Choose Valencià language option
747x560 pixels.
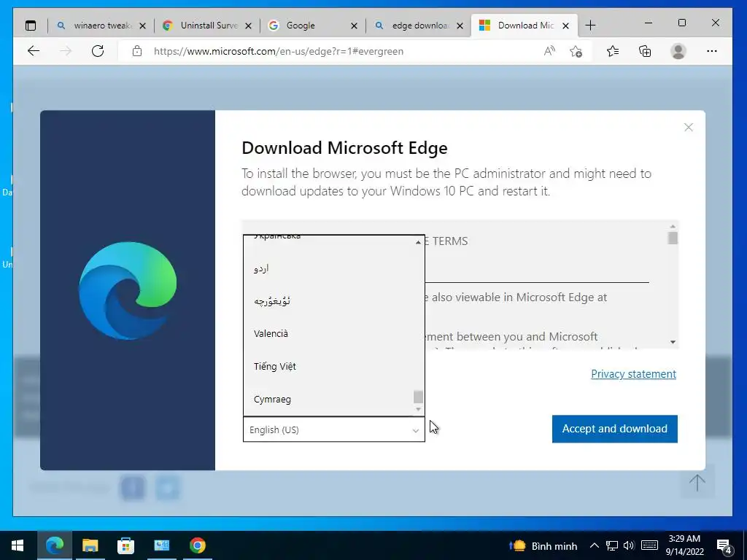(x=333, y=333)
